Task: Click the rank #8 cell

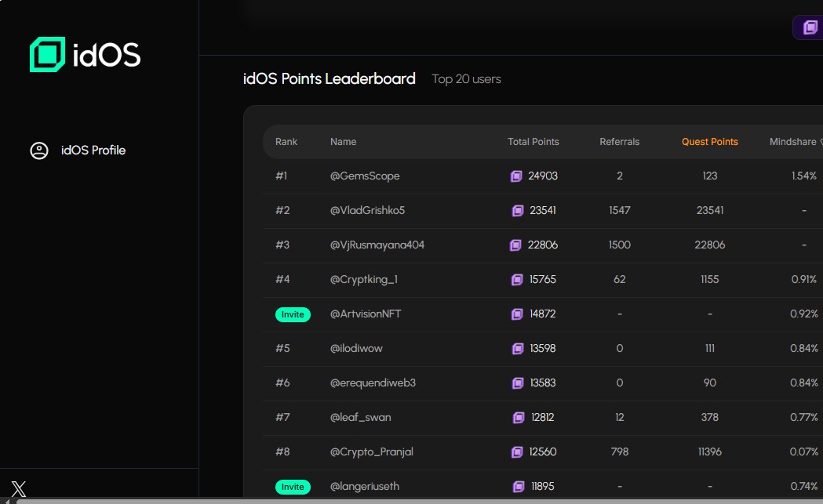Action: pyautogui.click(x=282, y=452)
